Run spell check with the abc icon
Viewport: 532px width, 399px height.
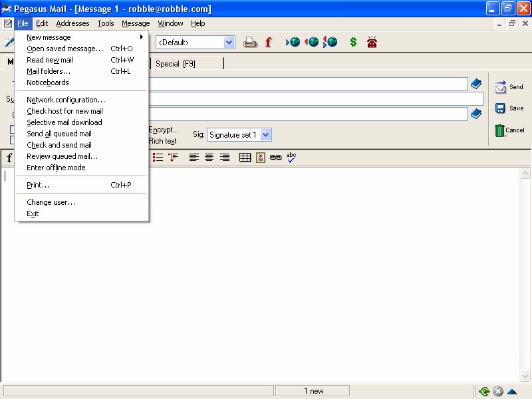[291, 157]
